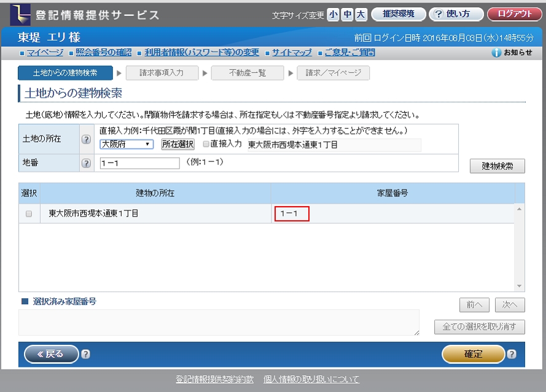Enable the 直接入力 checkbox
Viewport: 546px width, 392px height.
(x=206, y=144)
